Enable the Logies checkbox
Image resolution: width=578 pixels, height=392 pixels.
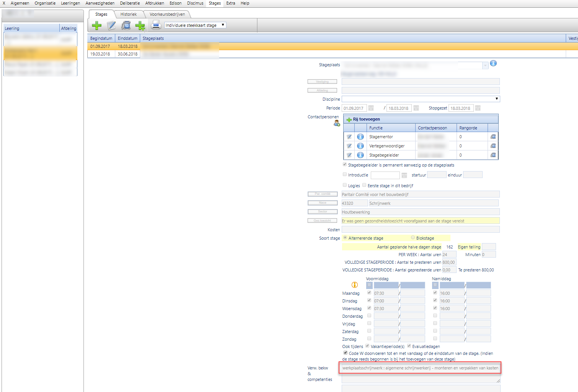pos(345,185)
